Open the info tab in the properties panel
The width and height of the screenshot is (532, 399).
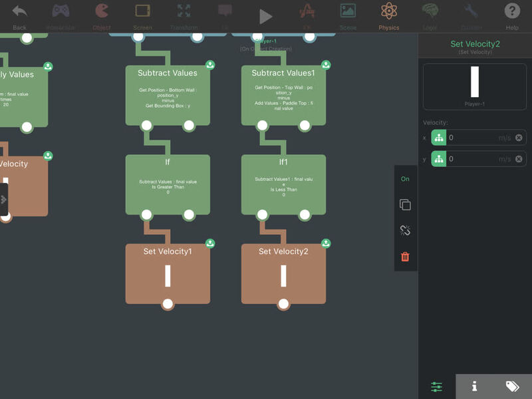click(x=475, y=386)
